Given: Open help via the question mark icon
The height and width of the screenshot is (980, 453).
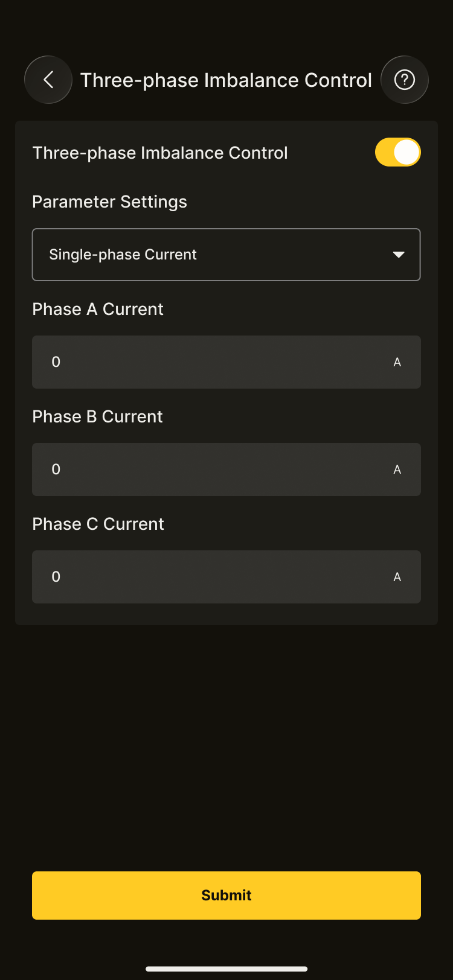Looking at the screenshot, I should click(404, 80).
